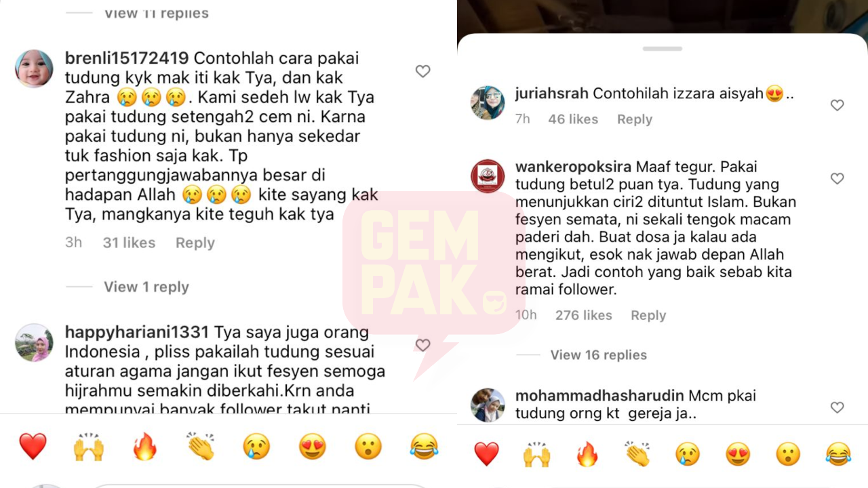
Task: Like the brenli15172419 comment with the heart
Action: tap(422, 71)
